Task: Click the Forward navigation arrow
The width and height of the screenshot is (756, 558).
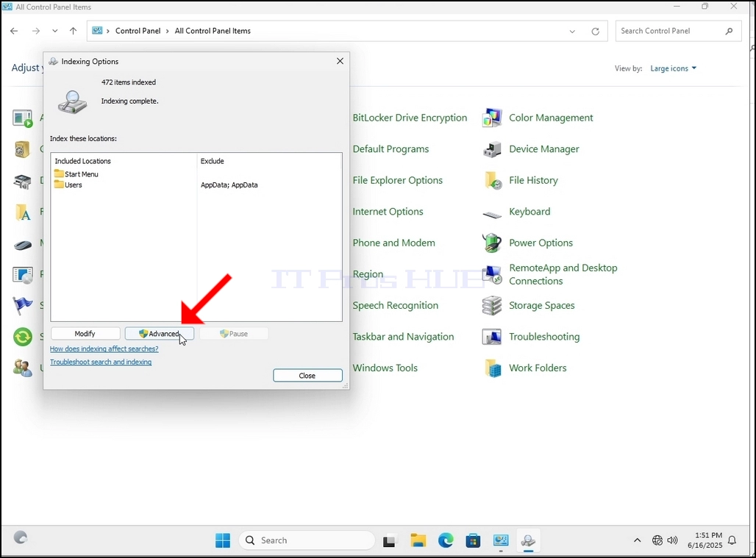Action: click(x=36, y=31)
